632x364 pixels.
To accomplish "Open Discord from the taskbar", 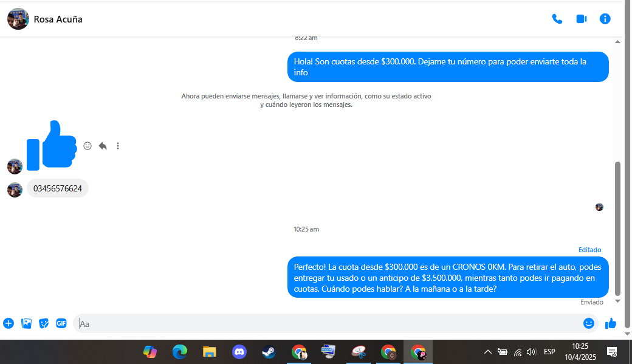I will coord(239,352).
